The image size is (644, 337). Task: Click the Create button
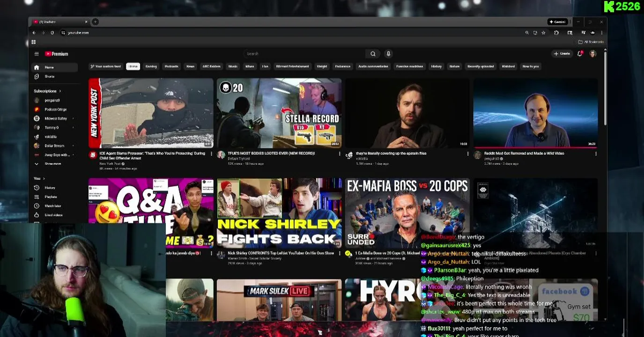[x=562, y=54]
